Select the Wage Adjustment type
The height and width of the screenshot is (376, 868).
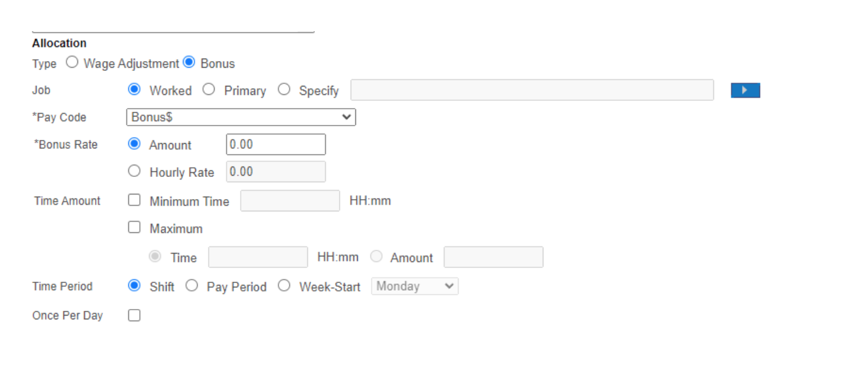point(70,63)
